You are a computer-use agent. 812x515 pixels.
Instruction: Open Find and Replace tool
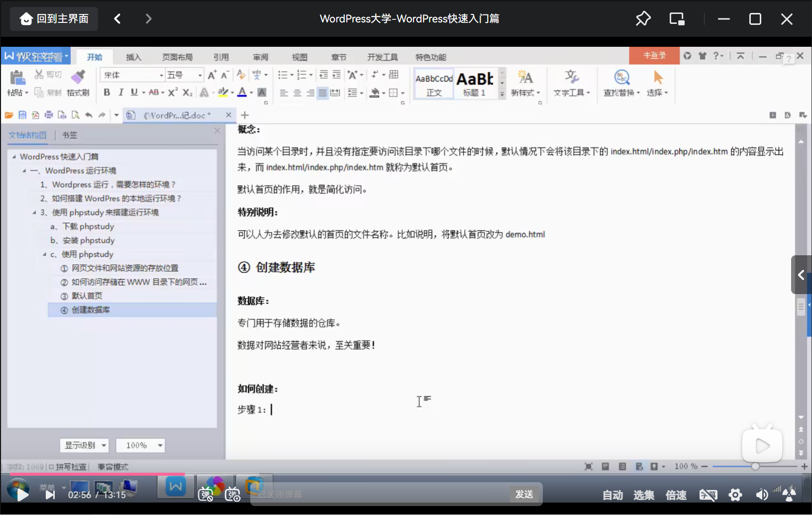pos(622,83)
